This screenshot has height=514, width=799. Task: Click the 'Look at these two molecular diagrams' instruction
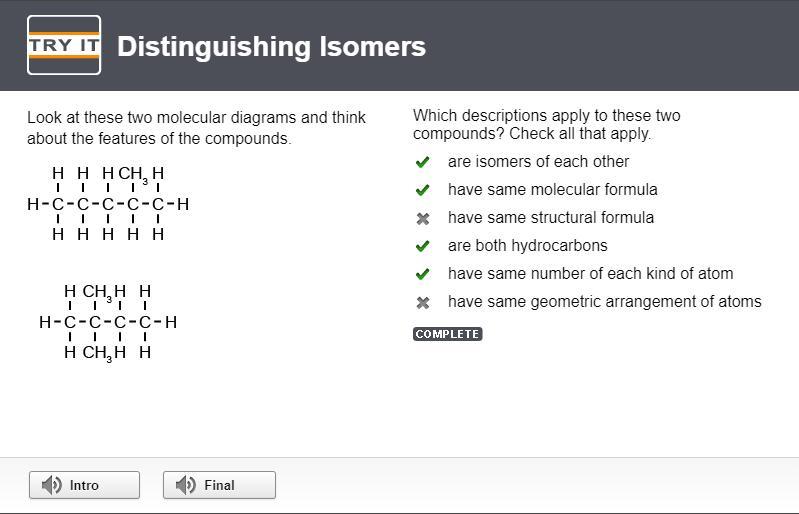196,128
